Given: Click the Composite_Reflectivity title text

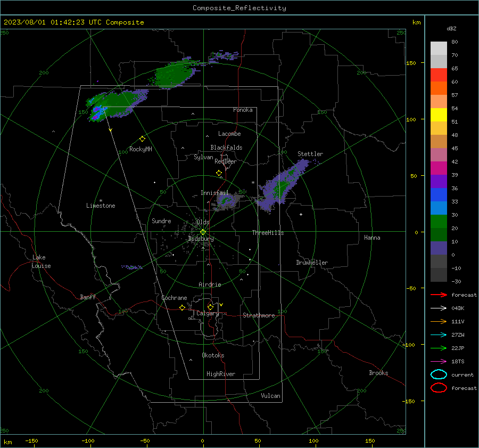Looking at the screenshot, I should tap(240, 8).
